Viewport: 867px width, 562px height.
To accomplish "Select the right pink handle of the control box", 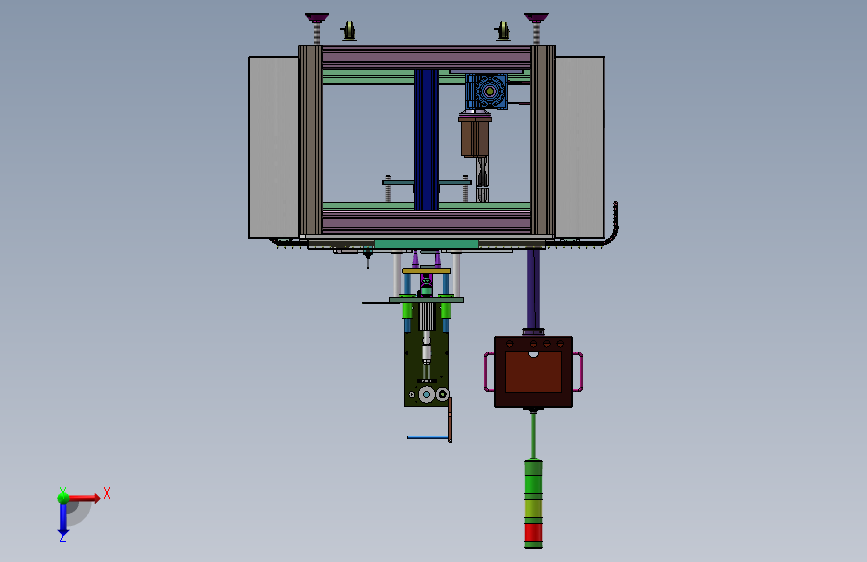I will (577, 372).
